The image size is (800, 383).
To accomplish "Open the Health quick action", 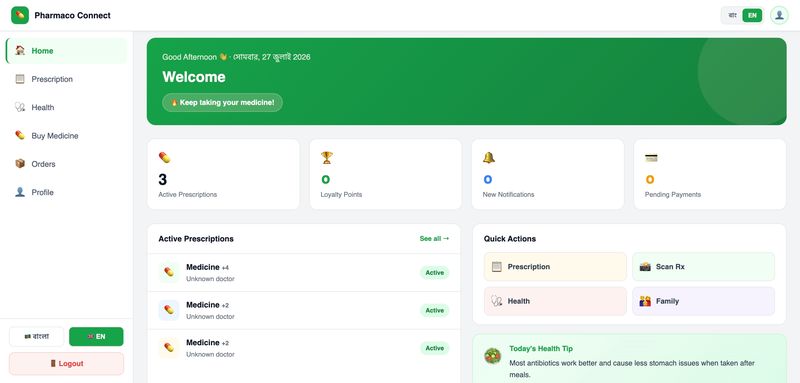I will [x=555, y=301].
